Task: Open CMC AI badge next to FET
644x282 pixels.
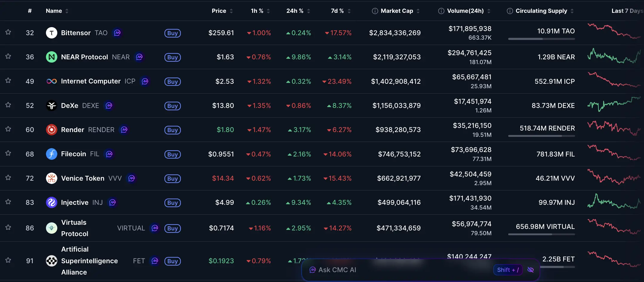Action: click(155, 261)
